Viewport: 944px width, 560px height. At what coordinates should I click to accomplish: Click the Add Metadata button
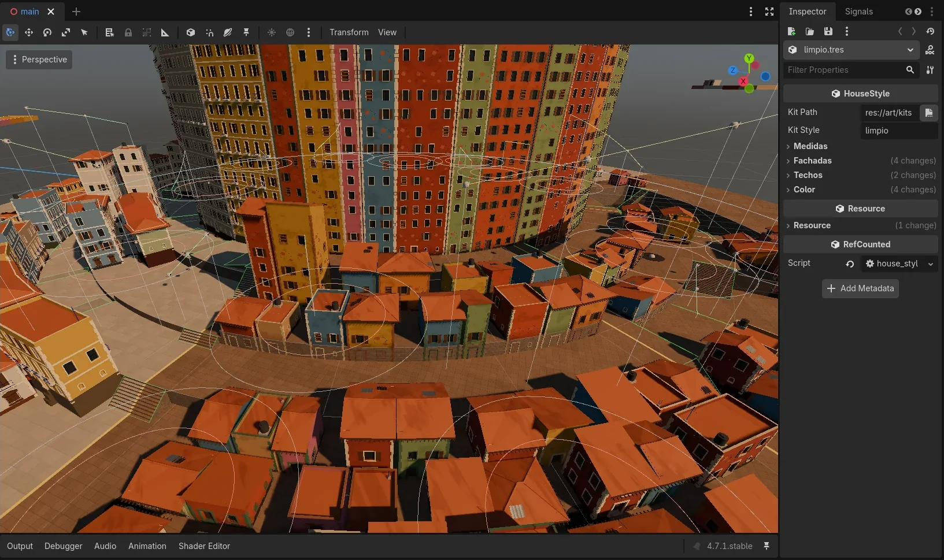click(x=860, y=288)
